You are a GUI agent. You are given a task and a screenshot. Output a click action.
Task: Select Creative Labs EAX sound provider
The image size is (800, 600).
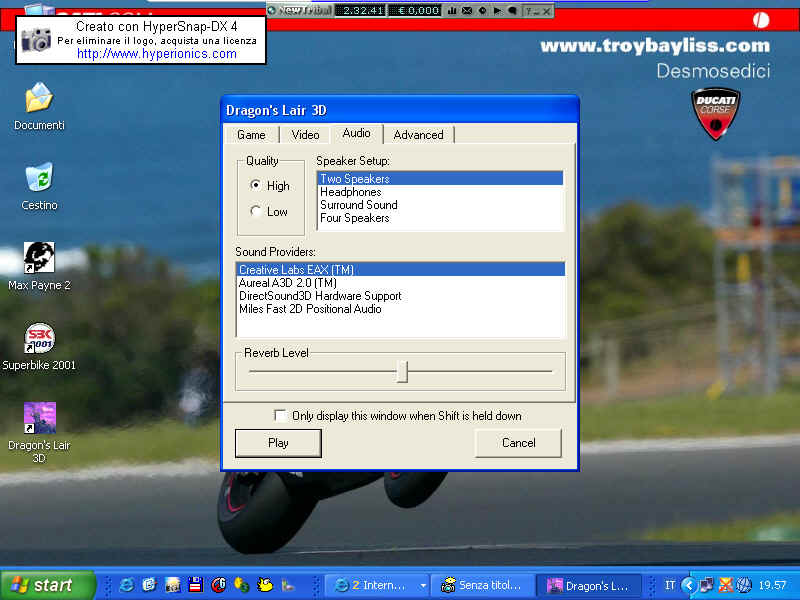pyautogui.click(x=401, y=269)
